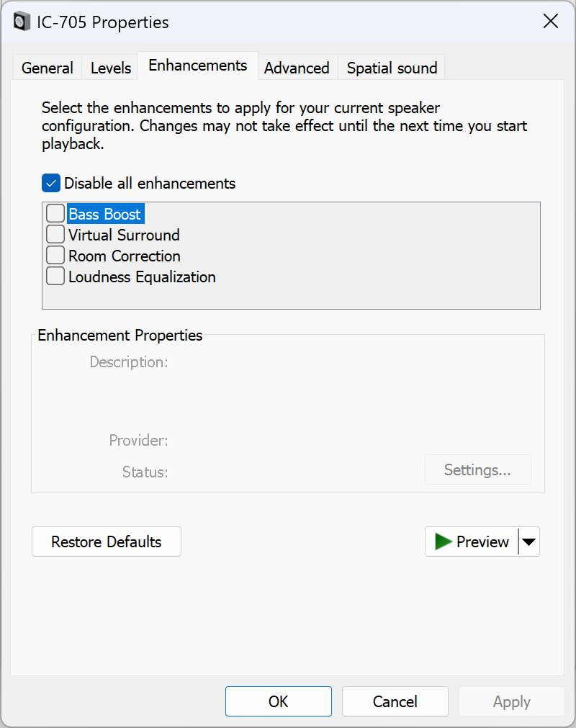Screen dimensions: 576x728
Task: Switch to the Levels tab
Action: coord(110,68)
